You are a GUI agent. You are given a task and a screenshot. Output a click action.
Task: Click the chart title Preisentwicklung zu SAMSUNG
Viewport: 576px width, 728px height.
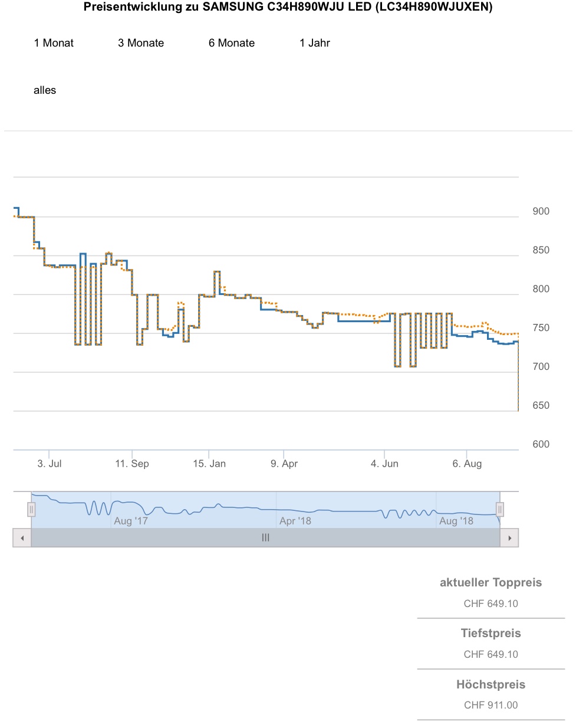(288, 7)
